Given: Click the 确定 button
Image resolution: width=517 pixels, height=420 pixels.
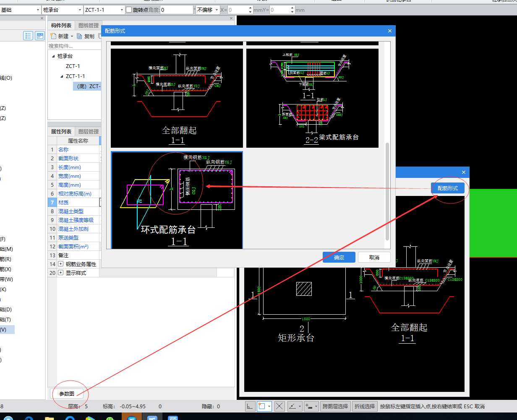Looking at the screenshot, I should click(x=339, y=257).
